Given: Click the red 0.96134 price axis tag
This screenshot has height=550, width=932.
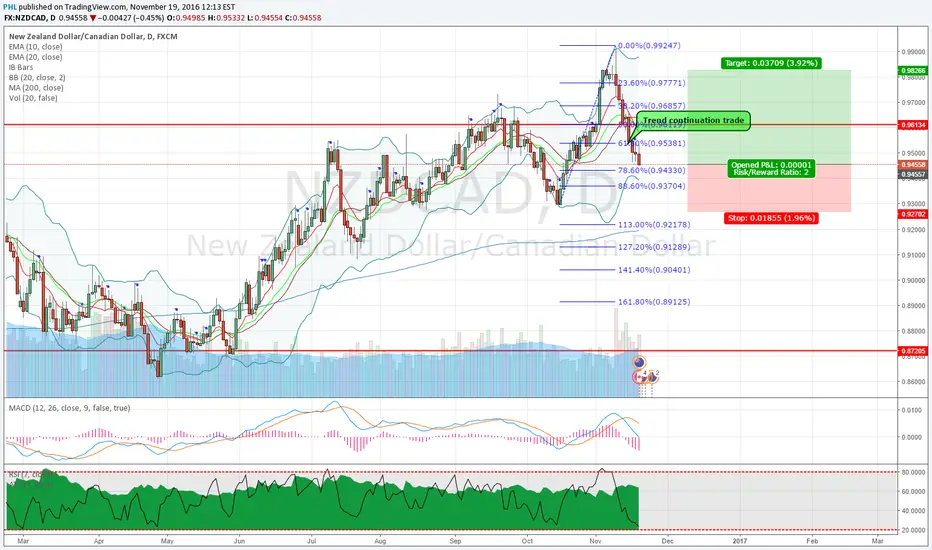Looking at the screenshot, I should pyautogui.click(x=913, y=125).
